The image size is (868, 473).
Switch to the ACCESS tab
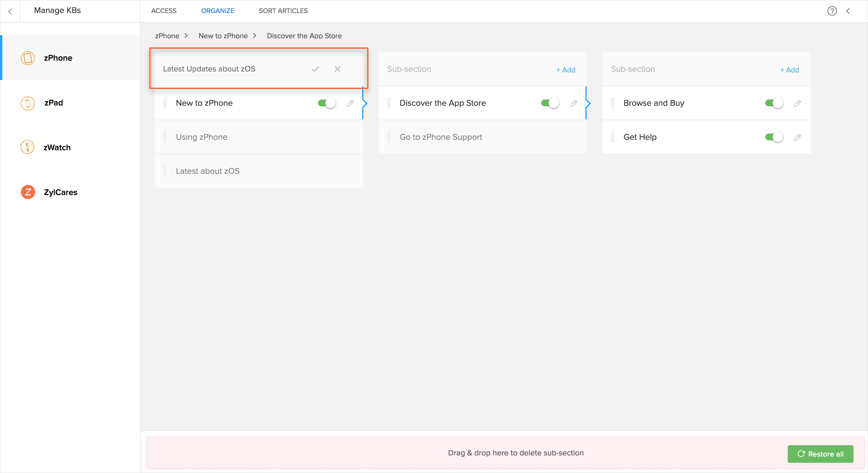coord(164,11)
